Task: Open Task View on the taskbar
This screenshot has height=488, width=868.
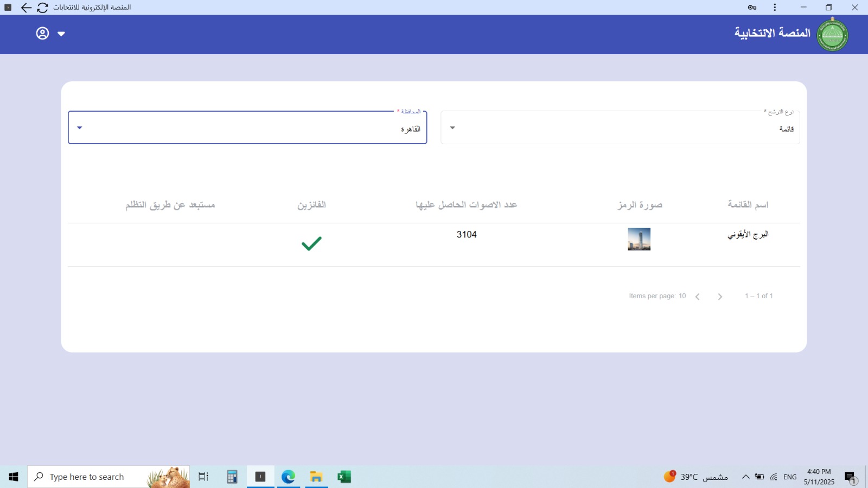Action: [203, 477]
